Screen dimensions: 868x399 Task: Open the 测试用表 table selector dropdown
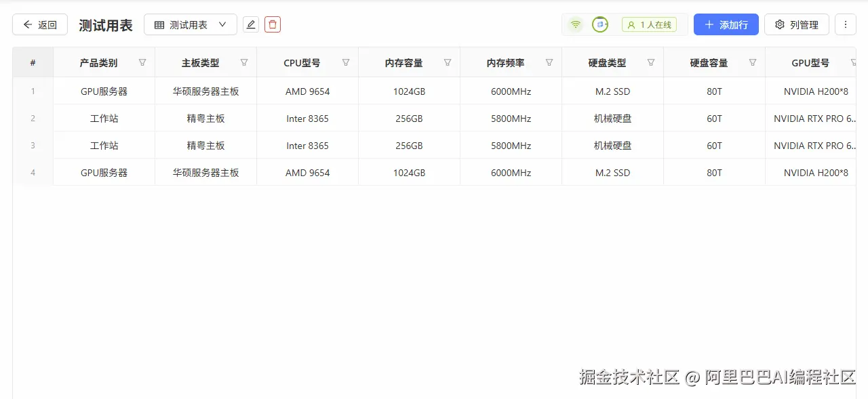(191, 24)
